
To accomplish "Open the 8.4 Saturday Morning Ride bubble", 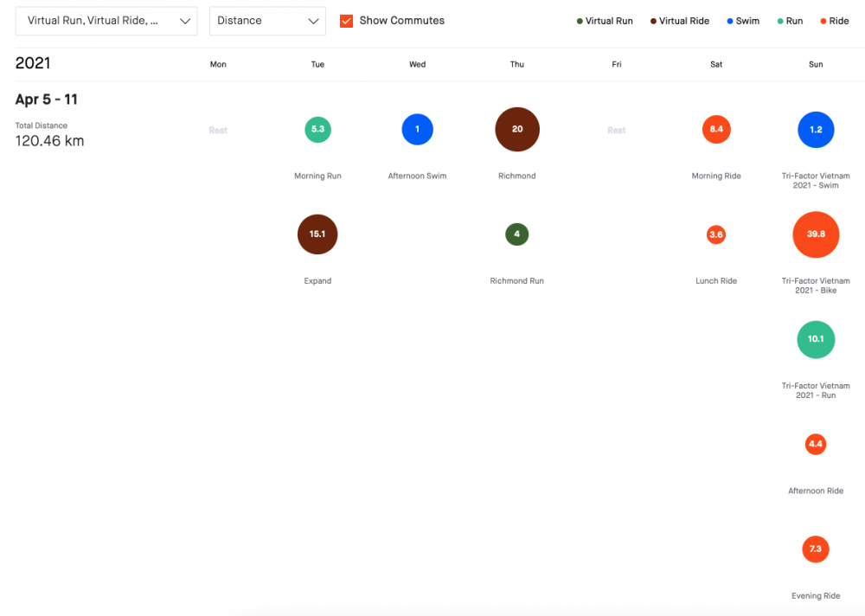I will click(x=716, y=130).
